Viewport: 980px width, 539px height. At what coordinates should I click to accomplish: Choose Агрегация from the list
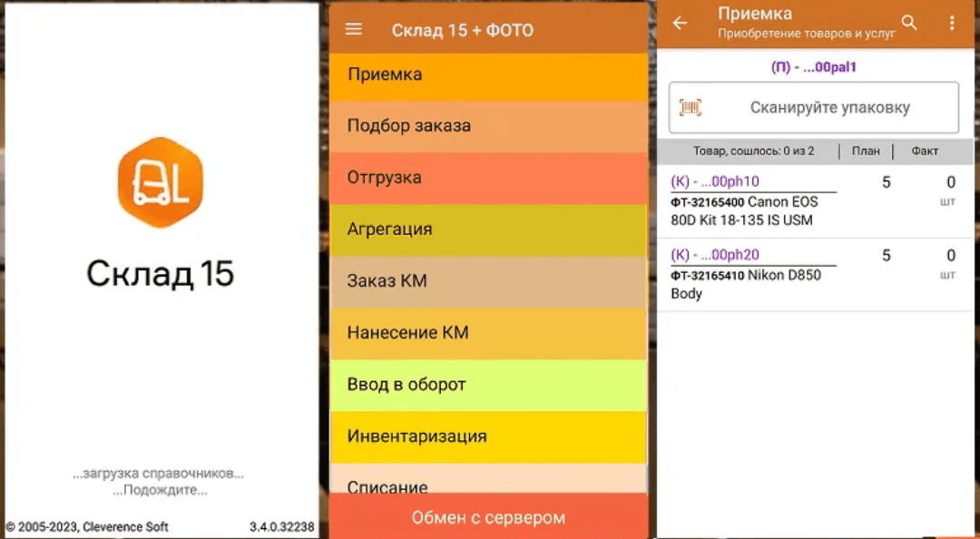click(x=488, y=230)
